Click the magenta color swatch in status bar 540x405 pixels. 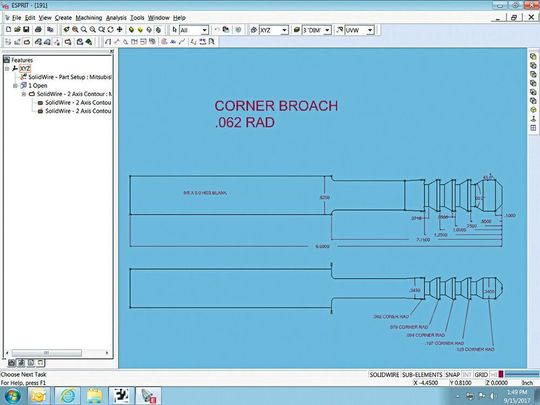(501, 374)
